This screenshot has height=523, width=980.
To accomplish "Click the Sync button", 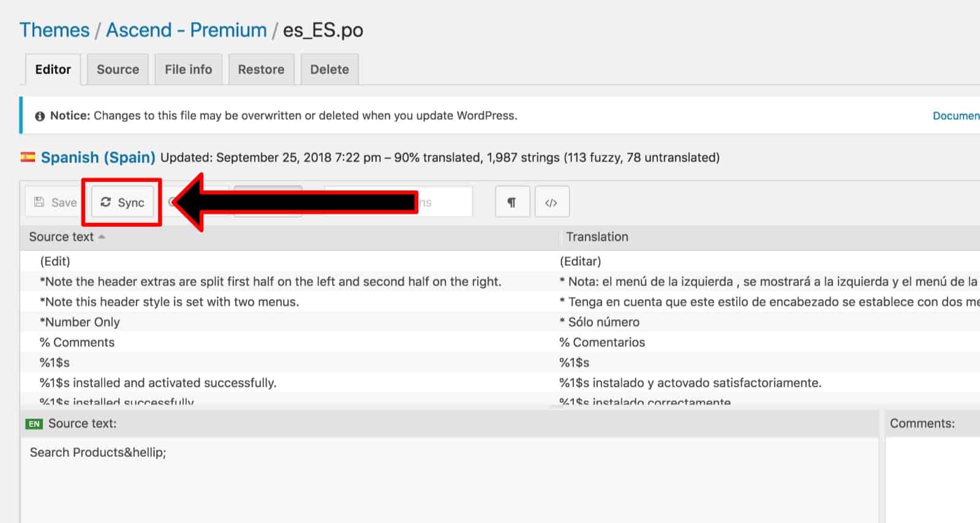I will pyautogui.click(x=123, y=202).
